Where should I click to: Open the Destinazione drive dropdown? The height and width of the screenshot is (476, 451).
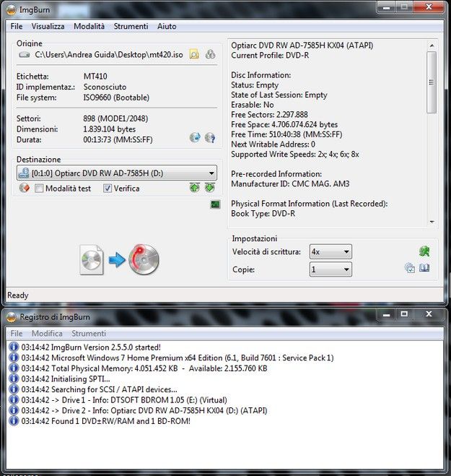[x=117, y=173]
